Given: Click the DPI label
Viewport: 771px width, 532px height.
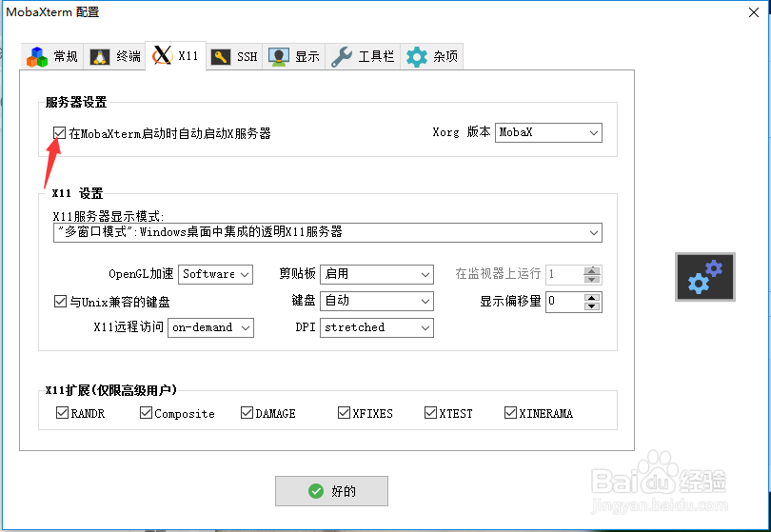Looking at the screenshot, I should pyautogui.click(x=306, y=327).
